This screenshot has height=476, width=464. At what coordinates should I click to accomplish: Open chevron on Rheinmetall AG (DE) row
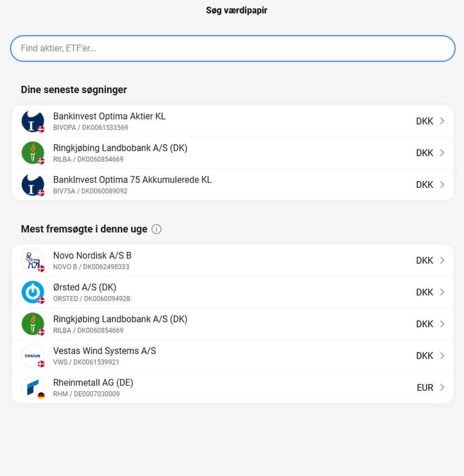[442, 387]
